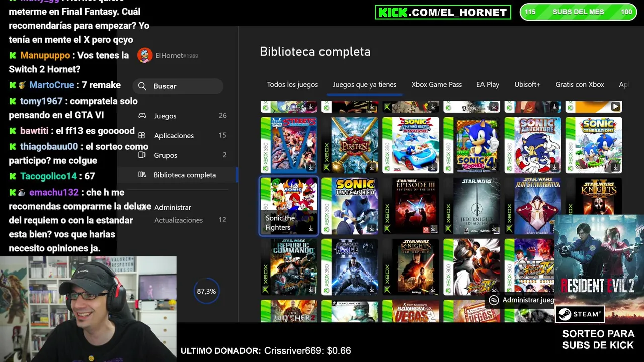
Task: Click the library books icon beside Biblioteca completa
Action: [x=142, y=175]
